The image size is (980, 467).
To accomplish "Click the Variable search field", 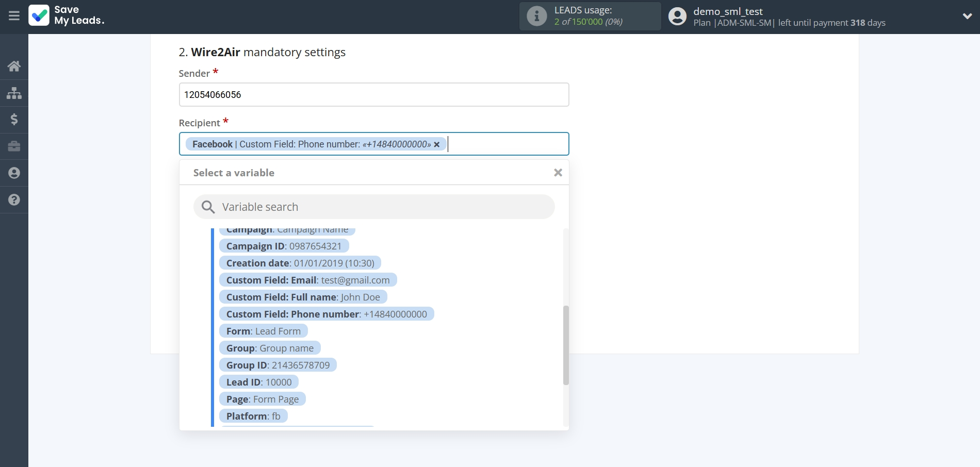I will pyautogui.click(x=374, y=206).
